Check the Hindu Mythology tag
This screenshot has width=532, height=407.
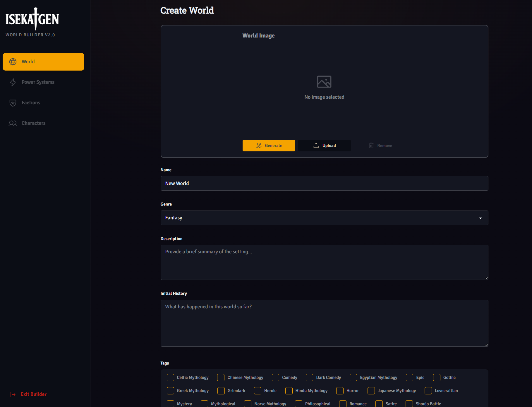(x=289, y=391)
